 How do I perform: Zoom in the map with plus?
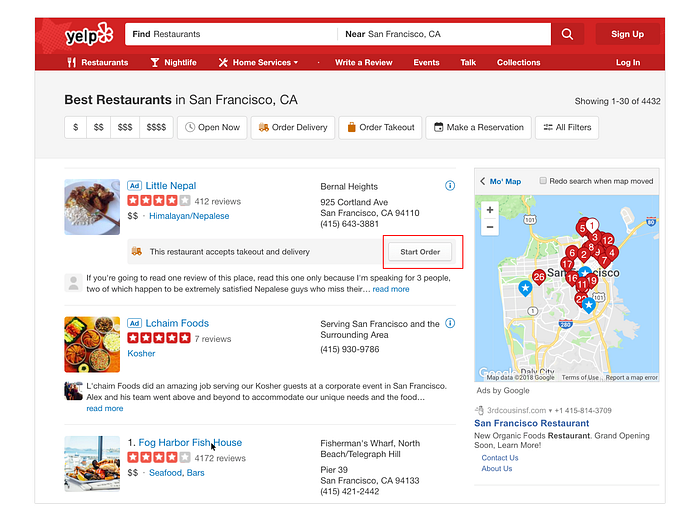pos(490,210)
